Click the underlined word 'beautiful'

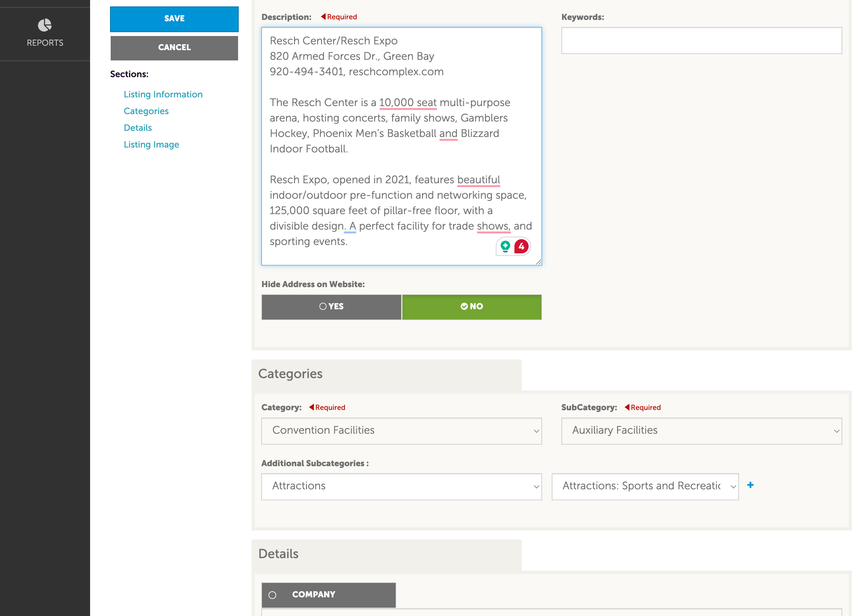click(479, 179)
